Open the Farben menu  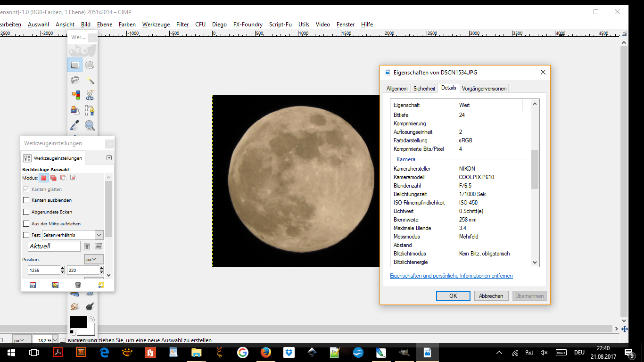pyautogui.click(x=127, y=25)
